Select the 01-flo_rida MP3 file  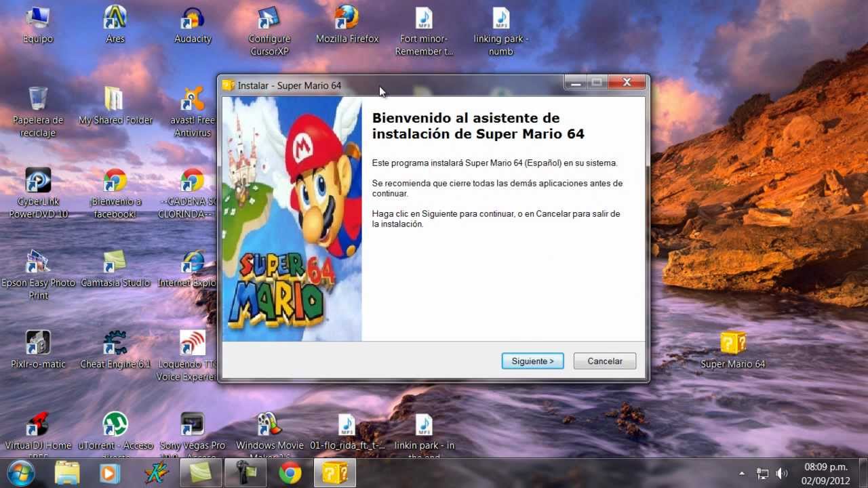[347, 432]
